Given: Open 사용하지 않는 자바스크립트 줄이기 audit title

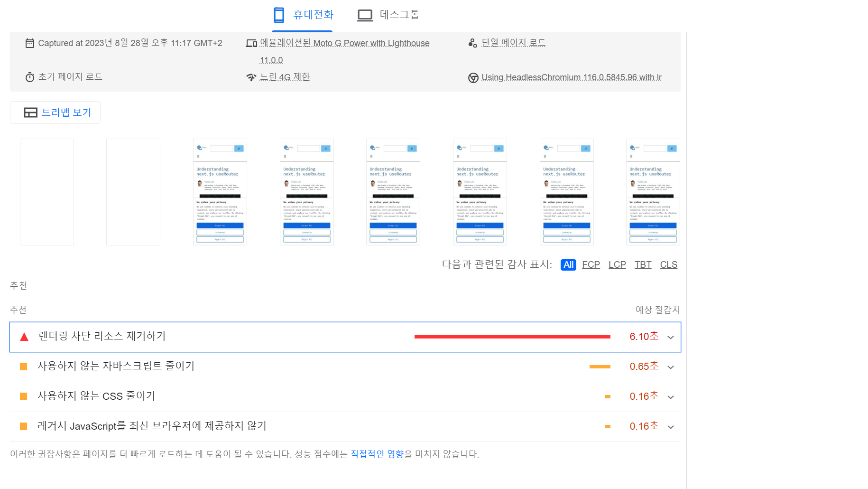Looking at the screenshot, I should tap(116, 366).
